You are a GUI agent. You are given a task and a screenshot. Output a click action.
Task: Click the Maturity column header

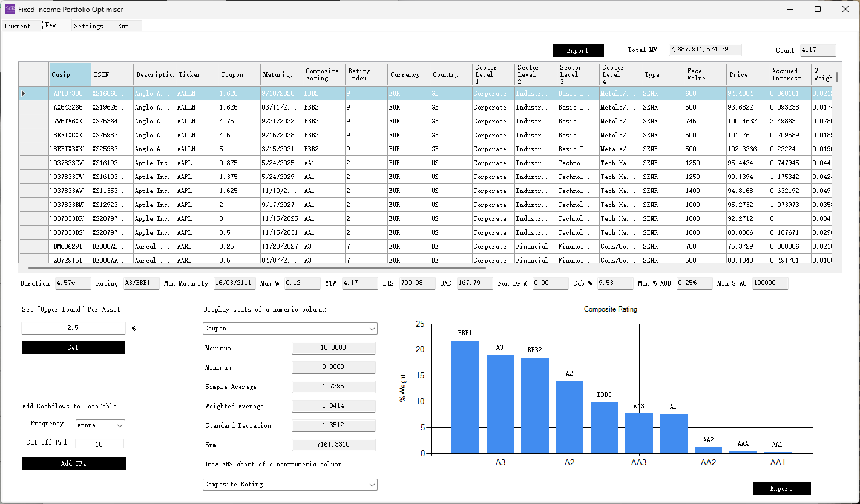281,74
